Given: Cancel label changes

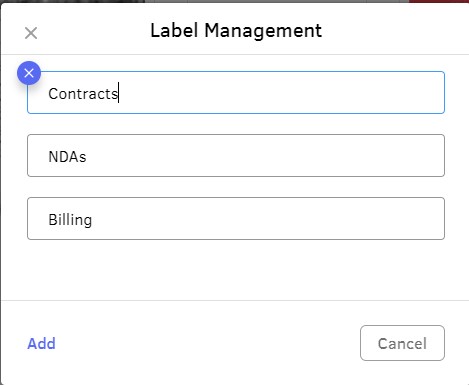Looking at the screenshot, I should 402,343.
